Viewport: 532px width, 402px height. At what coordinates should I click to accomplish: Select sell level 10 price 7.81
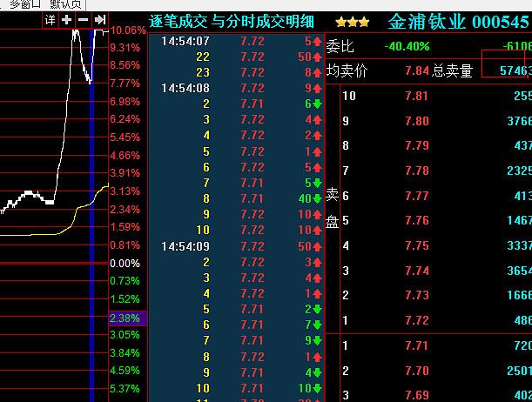[x=417, y=97]
